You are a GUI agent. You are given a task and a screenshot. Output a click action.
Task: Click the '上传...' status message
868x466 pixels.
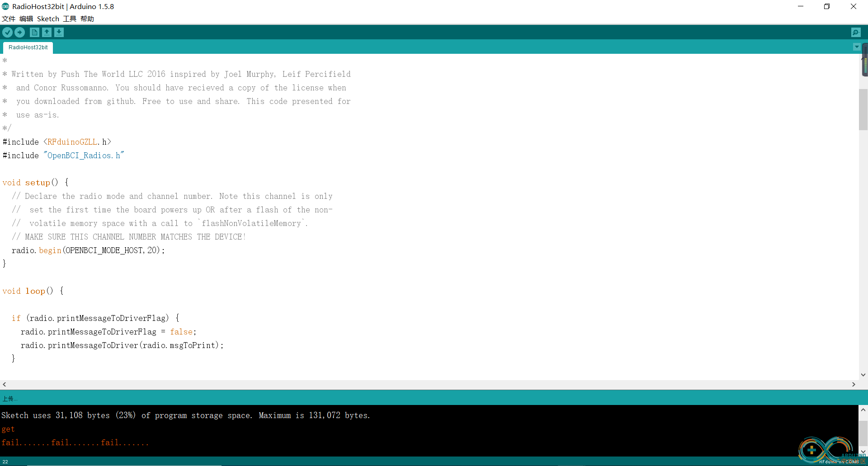pyautogui.click(x=10, y=399)
